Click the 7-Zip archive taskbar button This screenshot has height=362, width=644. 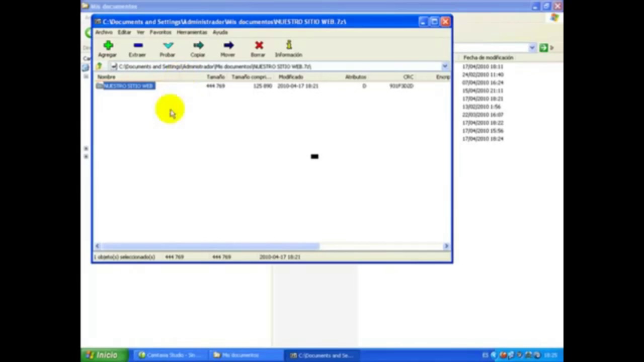click(x=322, y=355)
